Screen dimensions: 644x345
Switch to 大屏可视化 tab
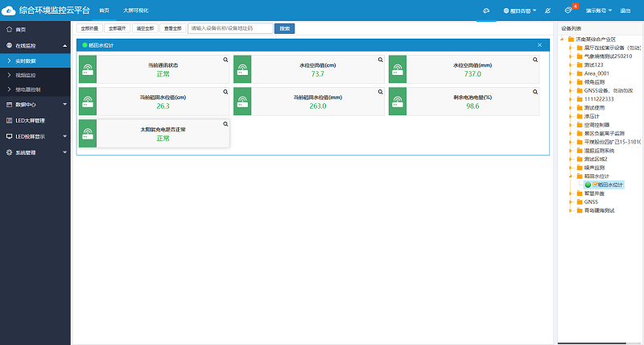point(134,10)
